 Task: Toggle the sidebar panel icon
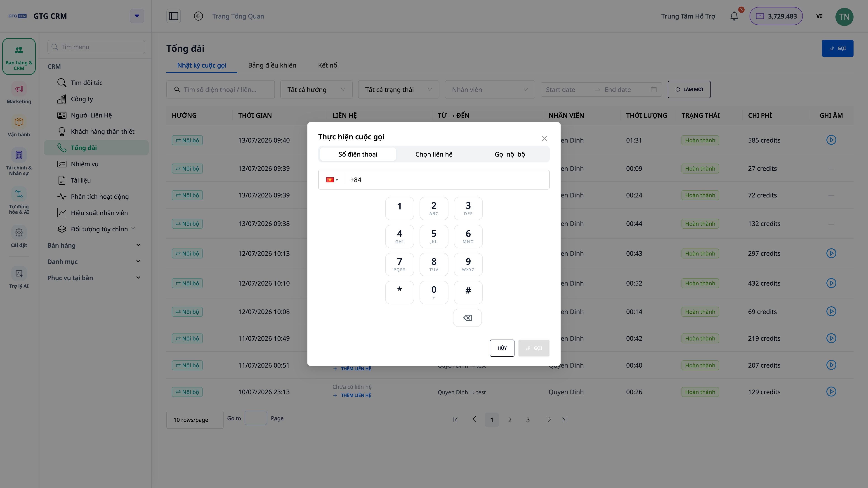coord(174,16)
